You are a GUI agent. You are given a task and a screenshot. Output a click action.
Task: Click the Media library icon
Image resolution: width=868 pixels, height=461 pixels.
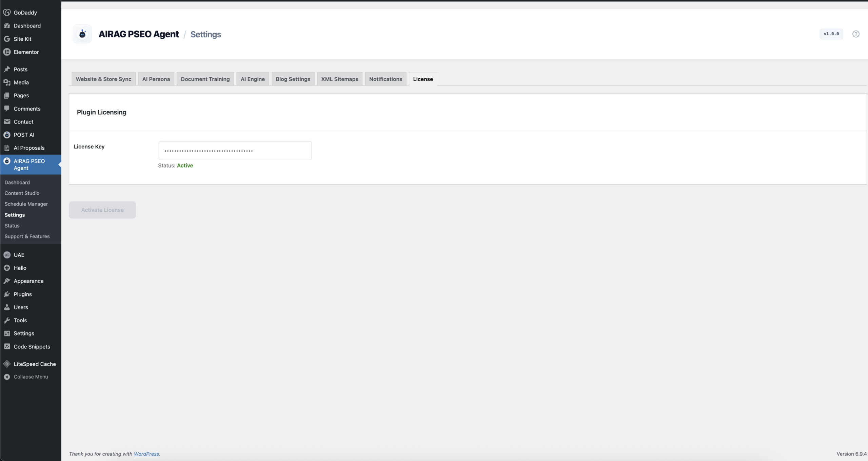coord(7,82)
